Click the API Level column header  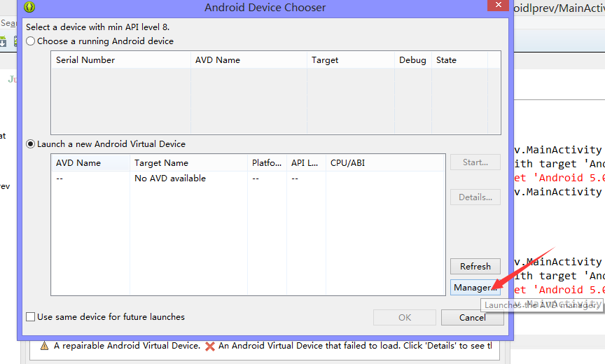[x=307, y=163]
